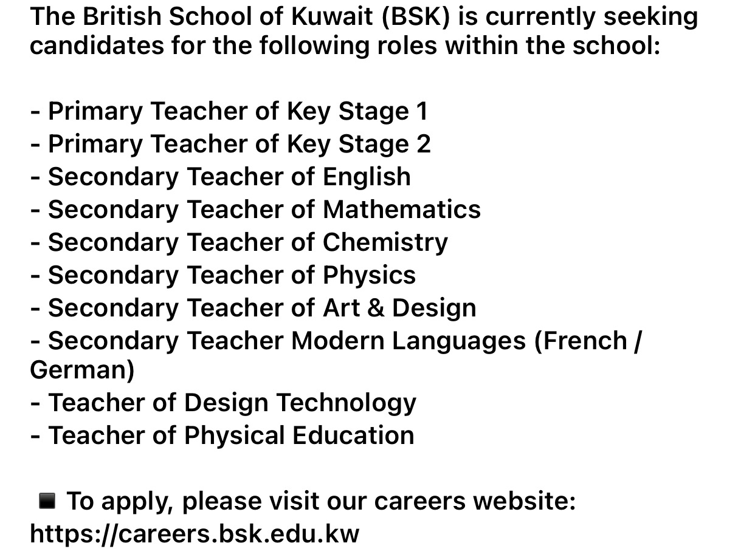The width and height of the screenshot is (755, 560).
Task: Select the Primary Teacher of Key Stage 1 line
Action: coord(229,111)
